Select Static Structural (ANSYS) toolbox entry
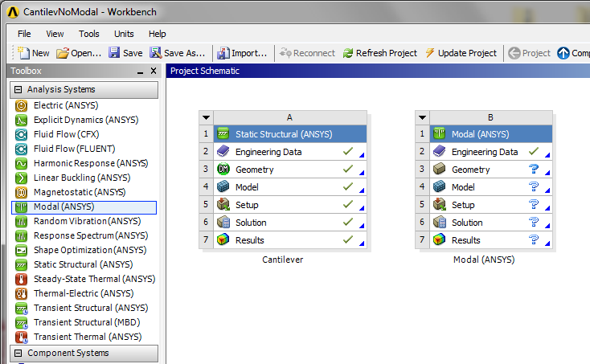Viewport: 590px width, 364px height. coord(84,264)
